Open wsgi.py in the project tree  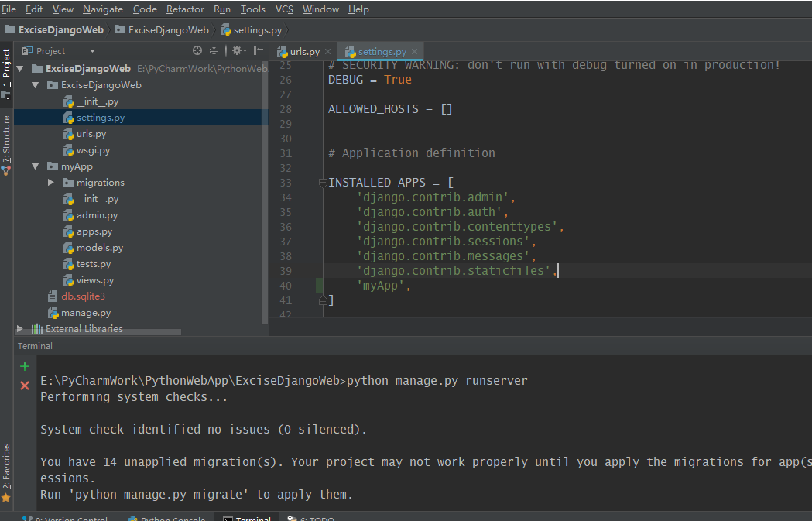(x=93, y=150)
